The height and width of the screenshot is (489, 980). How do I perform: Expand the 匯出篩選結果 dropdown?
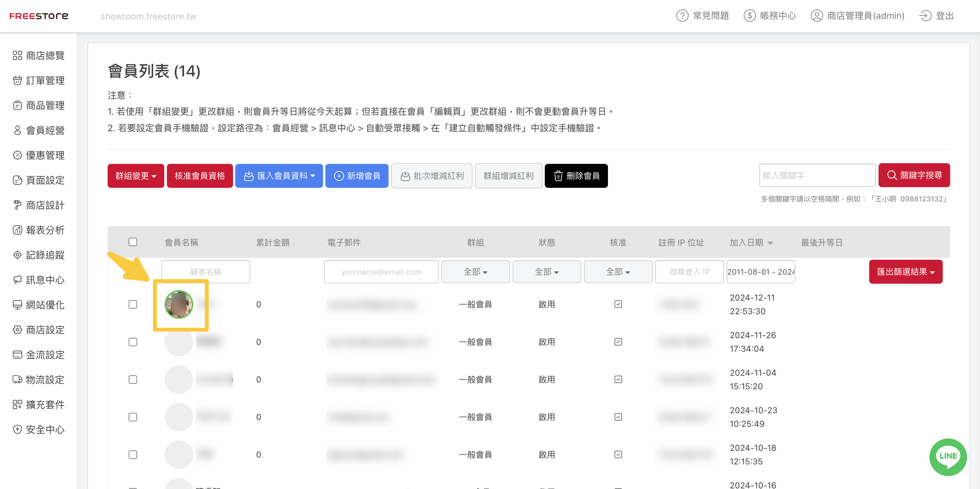[905, 272]
